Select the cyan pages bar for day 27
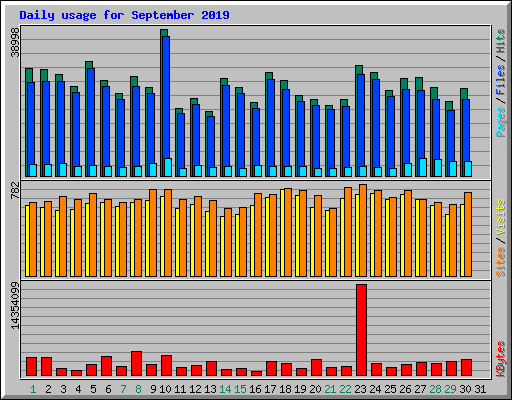The width and height of the screenshot is (512, 400). (x=423, y=167)
